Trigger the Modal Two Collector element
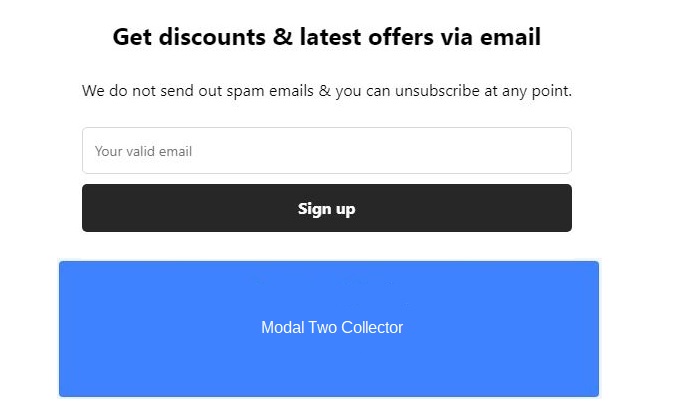Screen dimensions: 676x401 (x=329, y=328)
